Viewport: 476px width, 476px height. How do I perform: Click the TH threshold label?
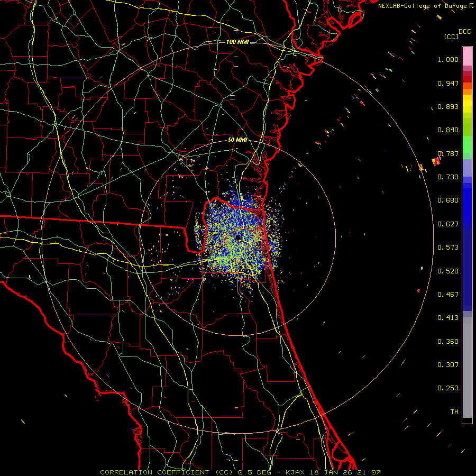[x=454, y=412]
